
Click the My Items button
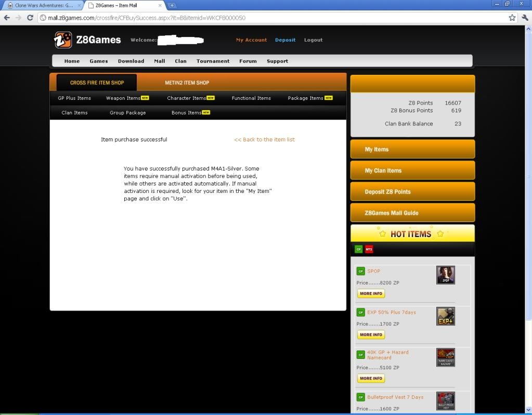[x=412, y=149]
